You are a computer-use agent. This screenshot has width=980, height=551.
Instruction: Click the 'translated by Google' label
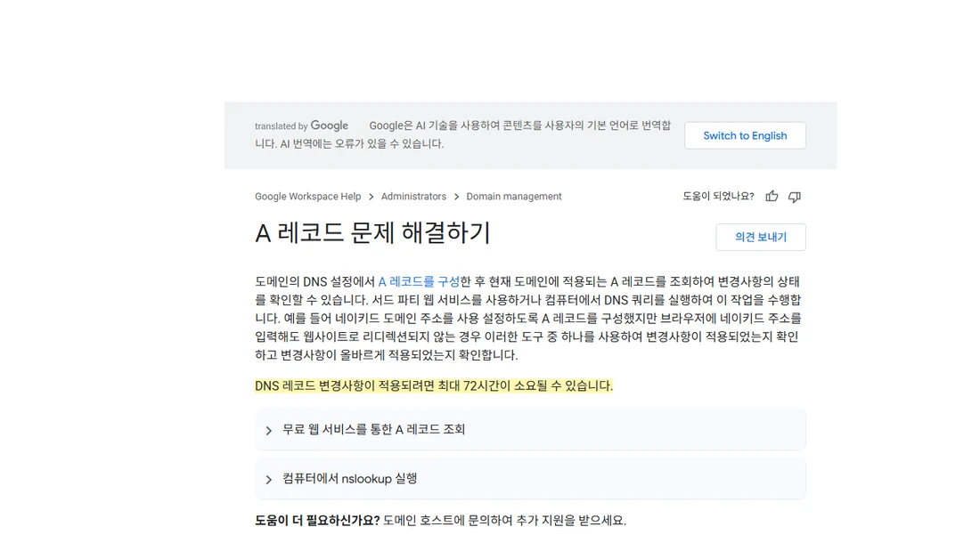[x=301, y=126]
